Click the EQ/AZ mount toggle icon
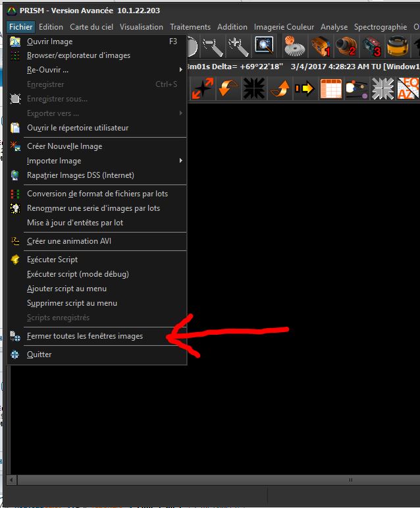 [x=408, y=88]
